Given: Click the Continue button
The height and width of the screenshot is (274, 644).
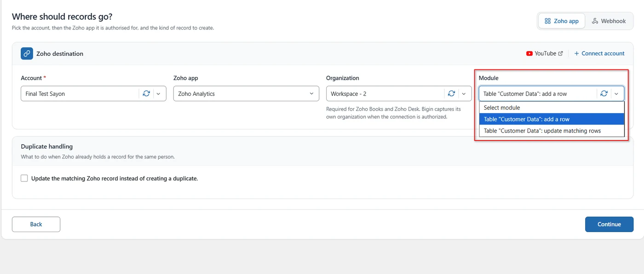Looking at the screenshot, I should 609,224.
